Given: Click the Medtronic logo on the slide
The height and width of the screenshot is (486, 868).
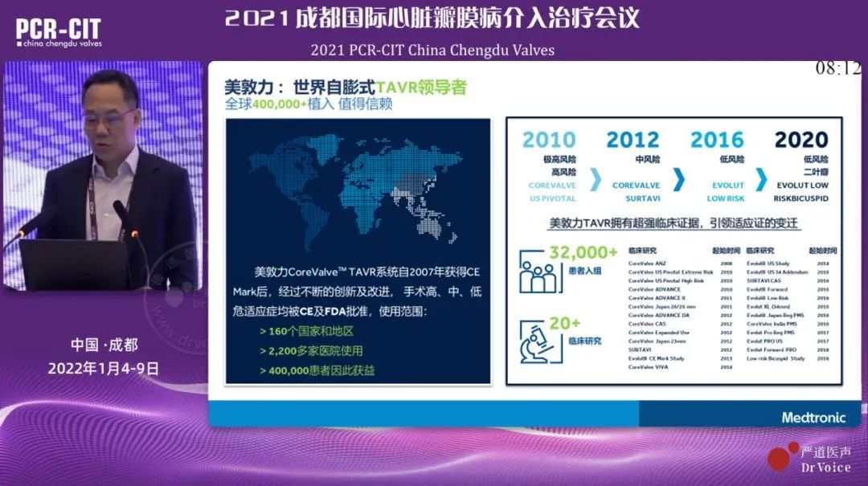Looking at the screenshot, I should [813, 417].
